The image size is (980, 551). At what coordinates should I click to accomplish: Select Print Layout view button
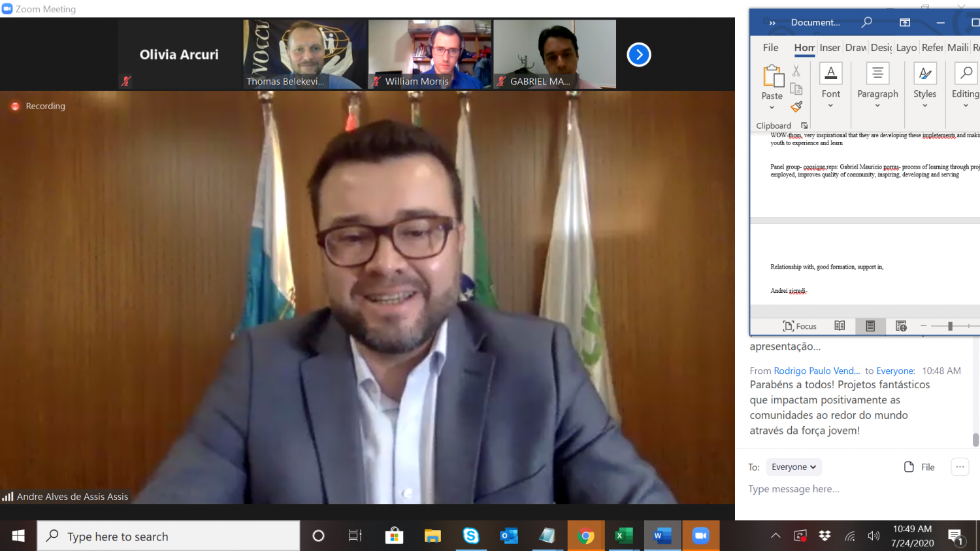click(x=870, y=326)
